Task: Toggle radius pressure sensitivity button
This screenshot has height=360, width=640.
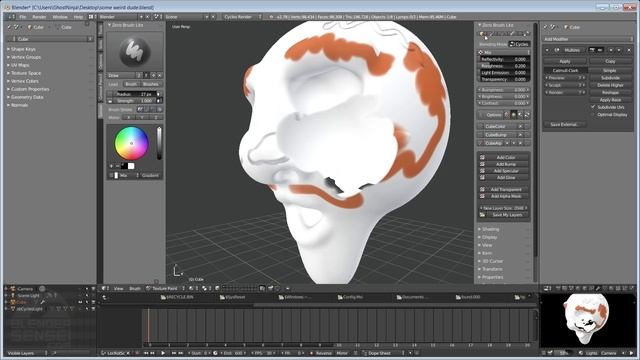Action: click(159, 94)
